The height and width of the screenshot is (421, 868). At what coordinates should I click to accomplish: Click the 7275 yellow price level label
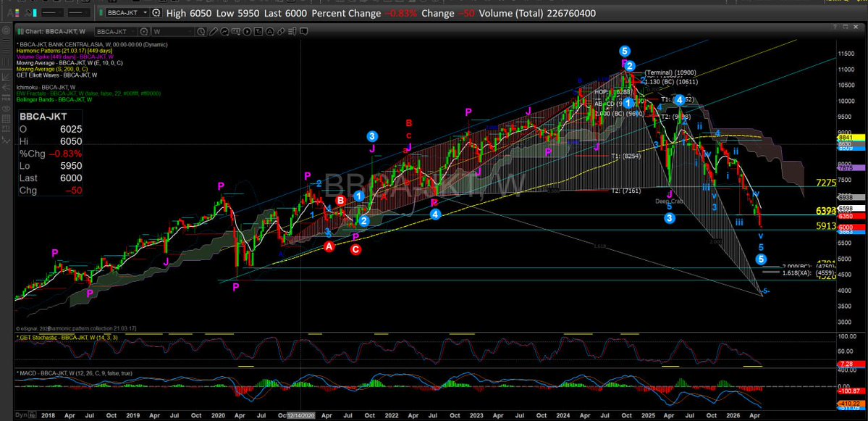(x=827, y=183)
